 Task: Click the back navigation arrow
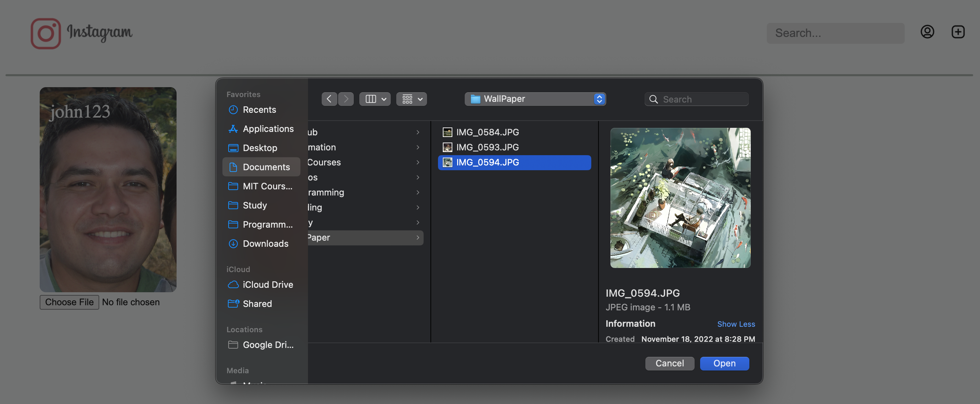point(329,99)
